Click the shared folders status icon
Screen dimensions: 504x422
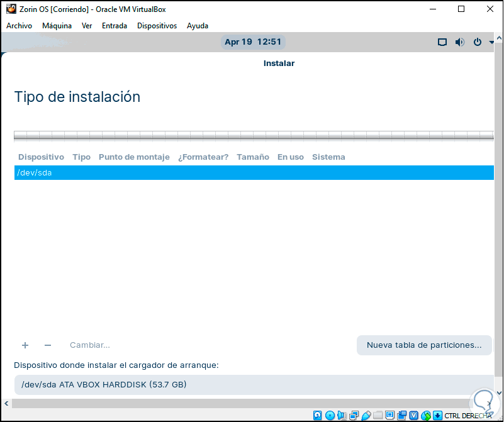(378, 416)
